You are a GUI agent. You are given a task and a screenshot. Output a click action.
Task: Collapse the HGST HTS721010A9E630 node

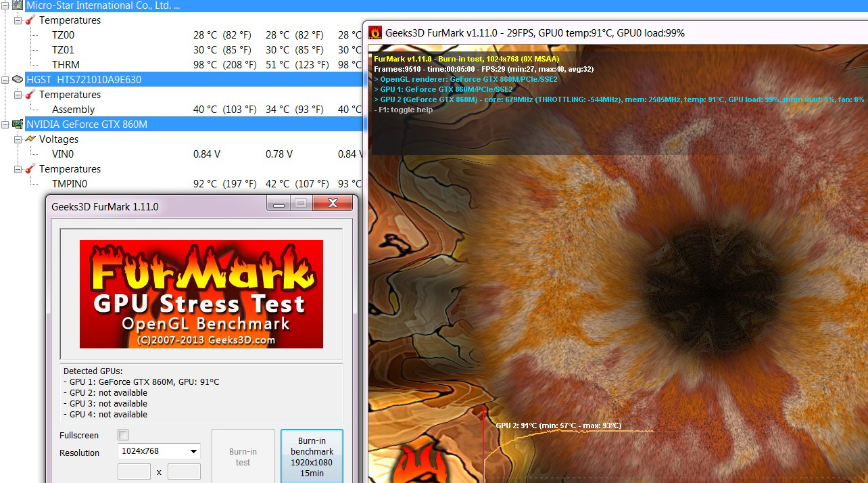pyautogui.click(x=5, y=80)
